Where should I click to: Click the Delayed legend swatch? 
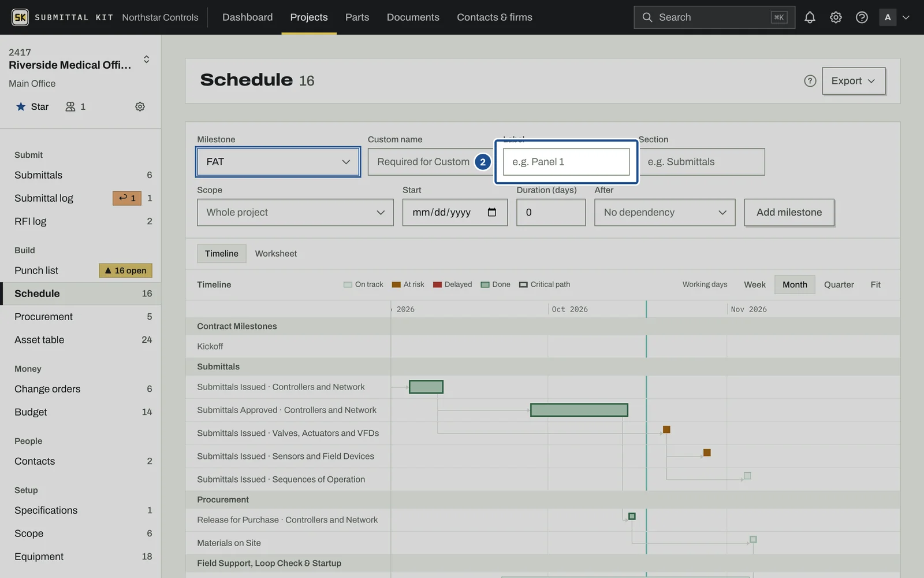pos(437,284)
